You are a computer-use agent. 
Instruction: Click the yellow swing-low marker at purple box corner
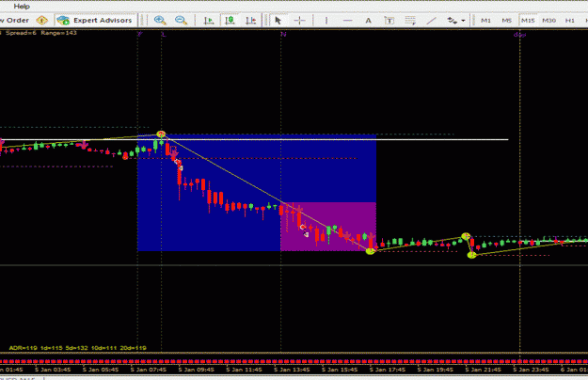click(x=370, y=251)
